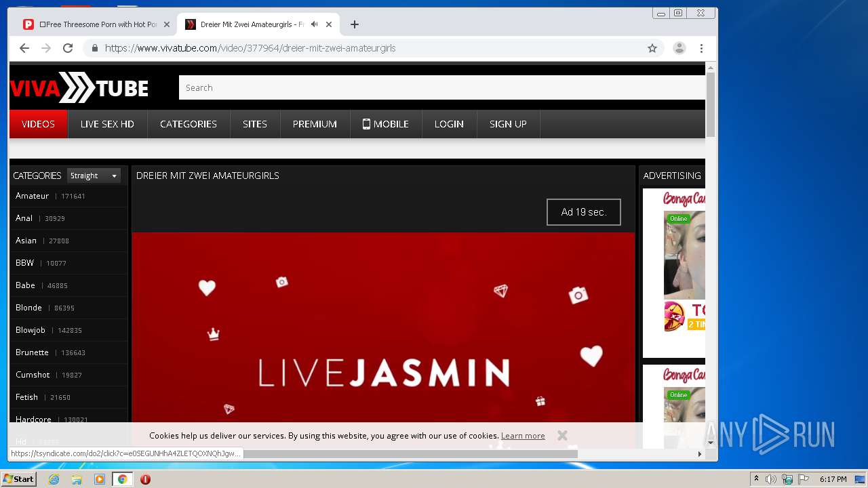Bookmark this page with the star icon
Screen dimensions: 868x488
[652, 48]
